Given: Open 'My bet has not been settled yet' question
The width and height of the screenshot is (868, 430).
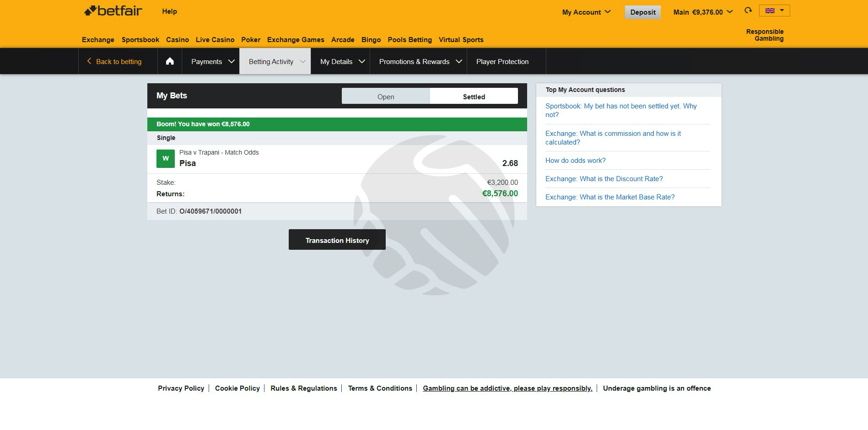Looking at the screenshot, I should [x=621, y=110].
